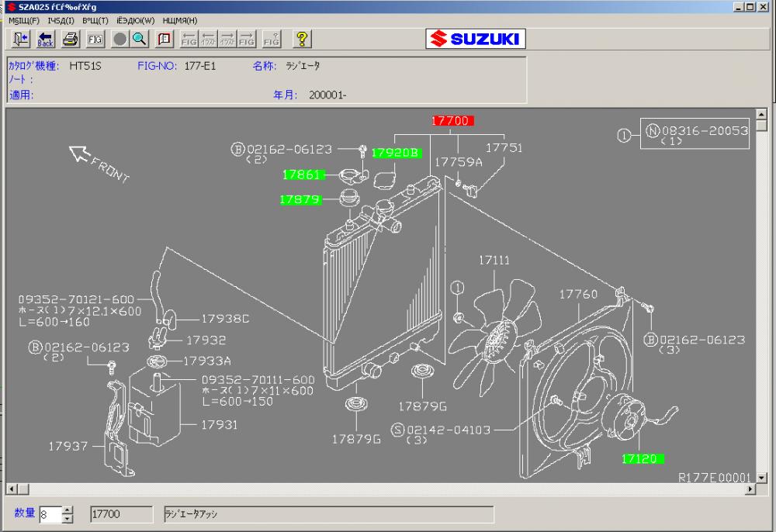Click the gray circle toolbar icon
This screenshot has height=532, width=776.
[x=120, y=39]
